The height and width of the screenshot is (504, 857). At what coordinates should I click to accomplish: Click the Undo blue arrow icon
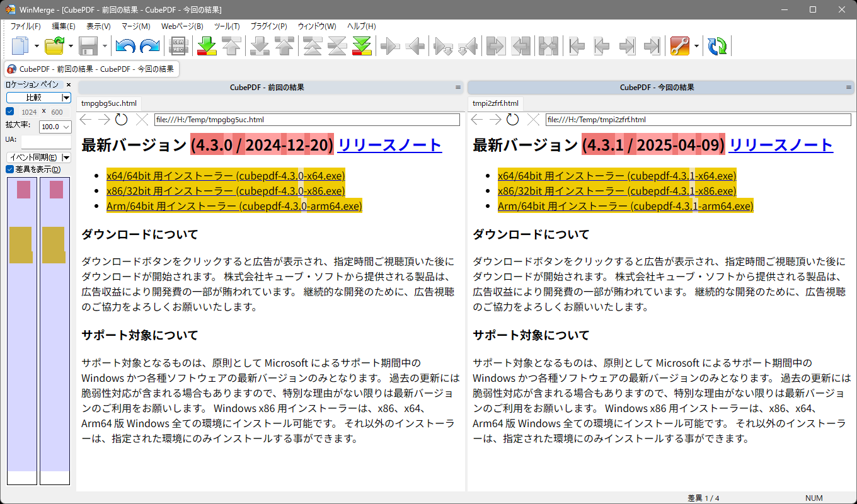tap(125, 46)
